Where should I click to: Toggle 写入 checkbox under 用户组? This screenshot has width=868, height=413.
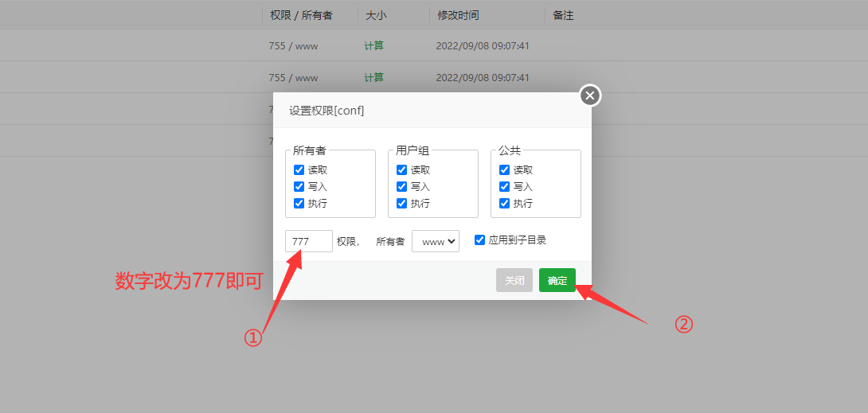click(x=402, y=186)
